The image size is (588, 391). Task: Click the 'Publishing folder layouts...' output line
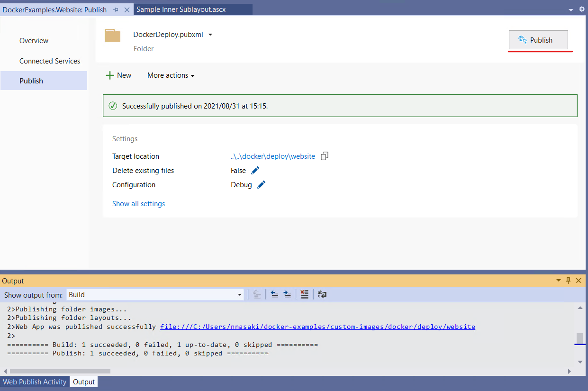pos(69,318)
